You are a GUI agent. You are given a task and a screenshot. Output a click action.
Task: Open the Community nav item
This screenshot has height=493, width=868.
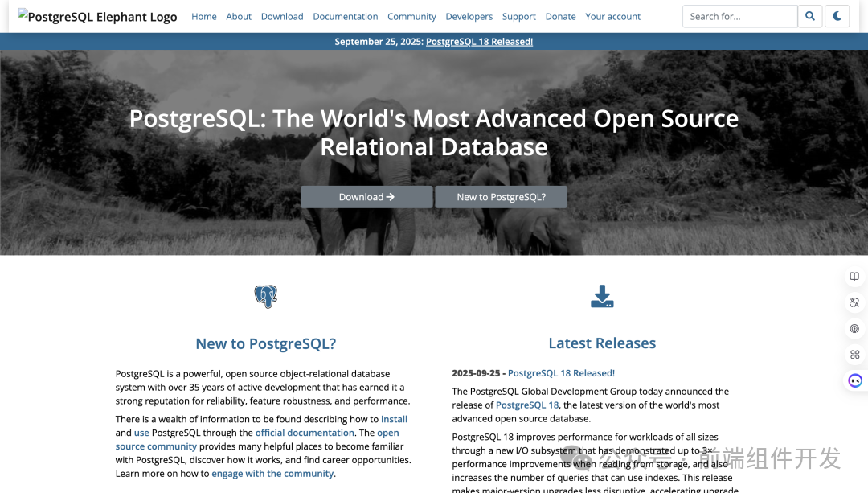pos(411,17)
